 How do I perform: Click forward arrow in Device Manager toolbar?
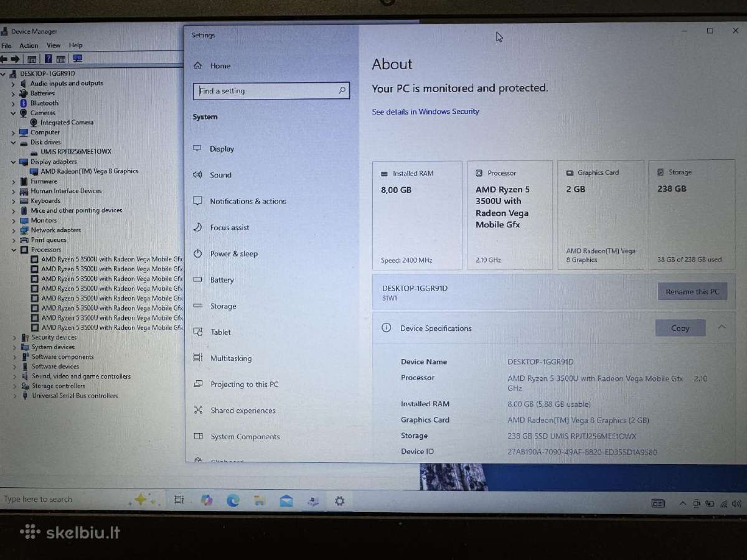click(15, 59)
